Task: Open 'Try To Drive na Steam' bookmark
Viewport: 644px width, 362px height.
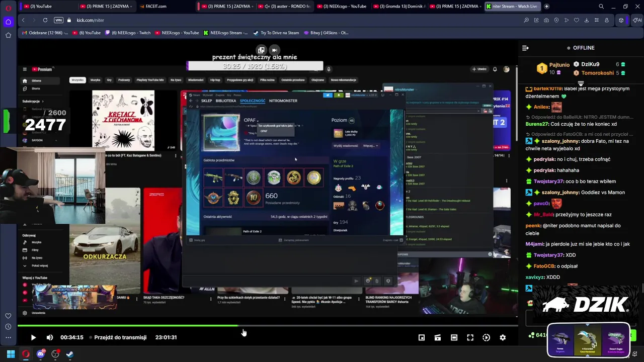Action: pyautogui.click(x=276, y=33)
